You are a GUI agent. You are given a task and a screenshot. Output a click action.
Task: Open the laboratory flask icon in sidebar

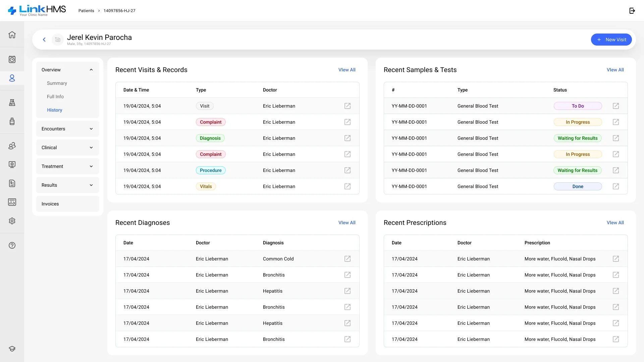pos(12,103)
